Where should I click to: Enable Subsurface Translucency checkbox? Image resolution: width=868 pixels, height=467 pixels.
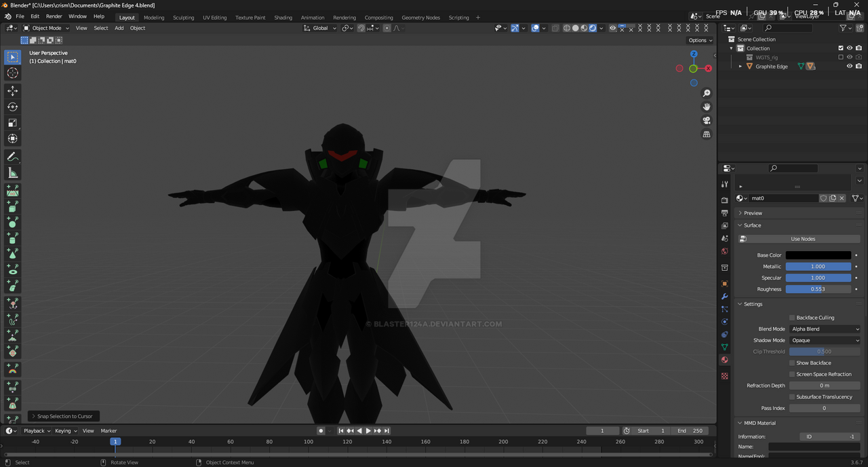(792, 397)
